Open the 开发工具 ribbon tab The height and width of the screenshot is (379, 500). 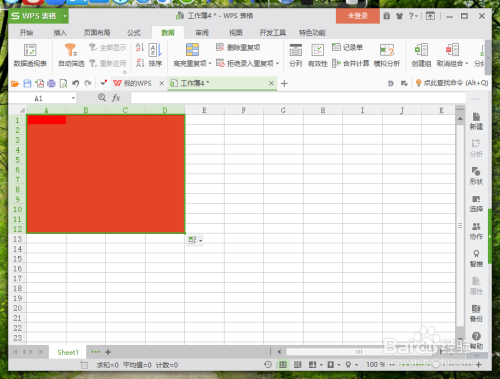pyautogui.click(x=273, y=32)
